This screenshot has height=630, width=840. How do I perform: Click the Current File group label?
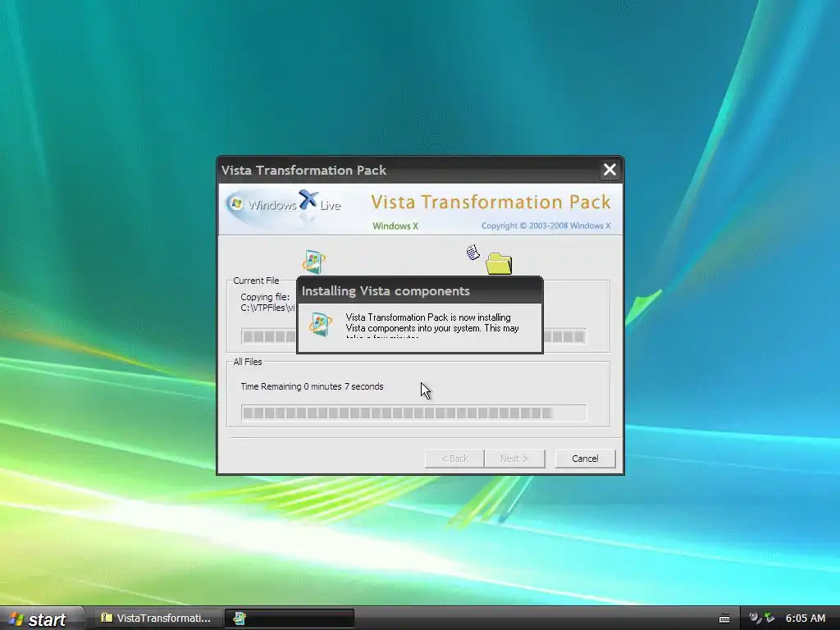tap(256, 281)
